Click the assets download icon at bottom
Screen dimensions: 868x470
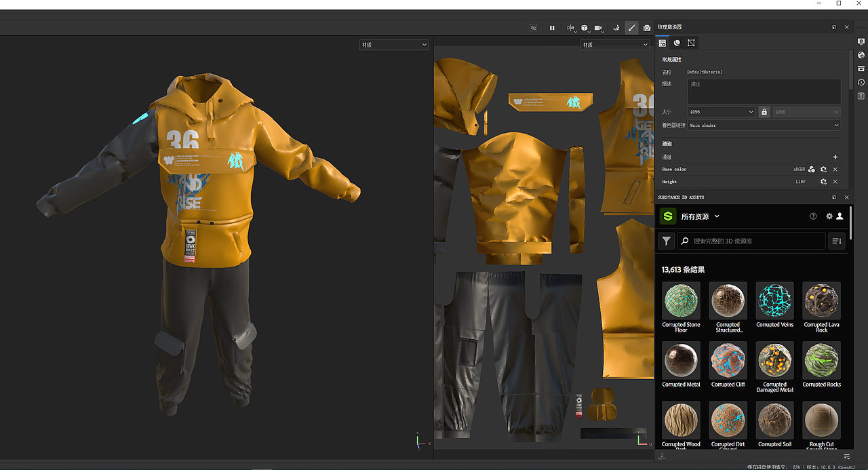click(662, 456)
